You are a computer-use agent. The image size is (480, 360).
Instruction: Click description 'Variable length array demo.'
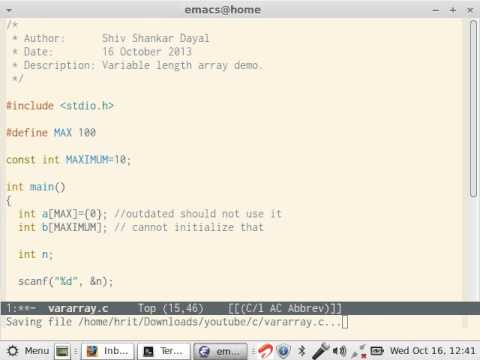182,65
